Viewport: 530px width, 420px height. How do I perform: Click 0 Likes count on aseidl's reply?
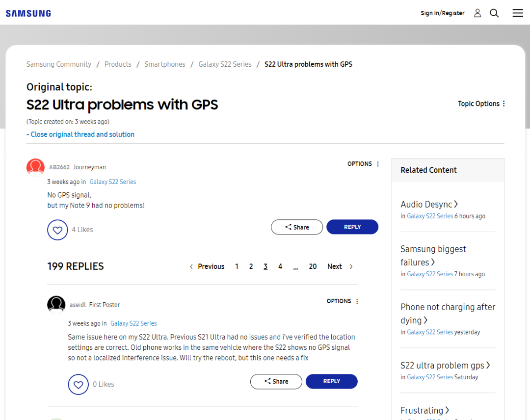(x=104, y=385)
